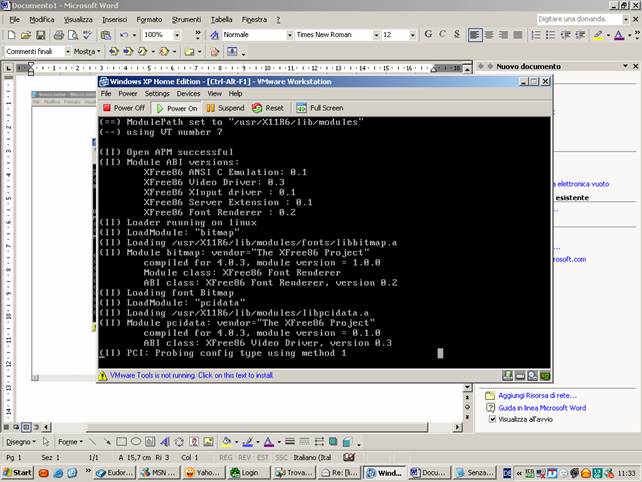
Task: Click the fill color bucket in Drawing toolbar
Action: [x=226, y=442]
